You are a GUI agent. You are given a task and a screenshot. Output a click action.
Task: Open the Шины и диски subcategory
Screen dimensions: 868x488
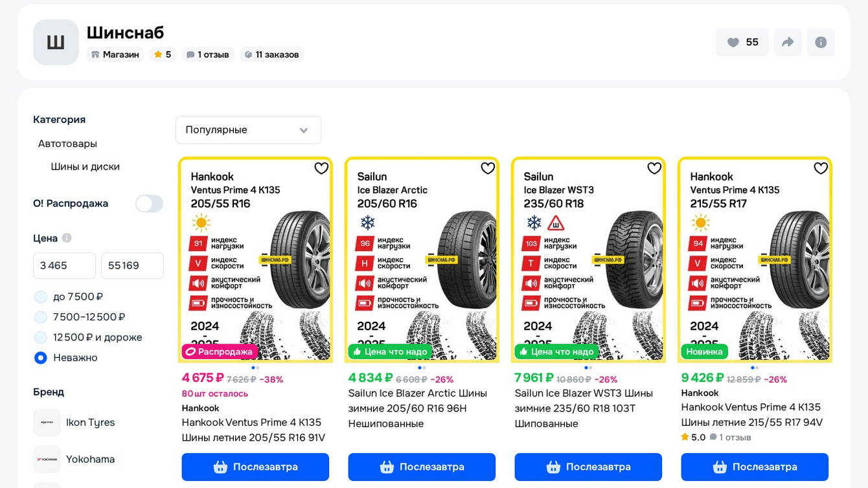click(86, 166)
